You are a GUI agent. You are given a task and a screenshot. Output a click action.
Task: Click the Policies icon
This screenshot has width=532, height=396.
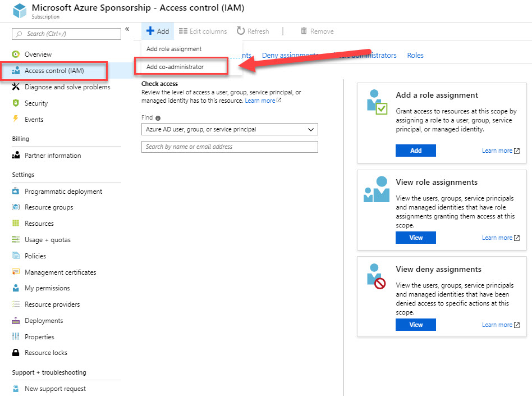[16, 256]
